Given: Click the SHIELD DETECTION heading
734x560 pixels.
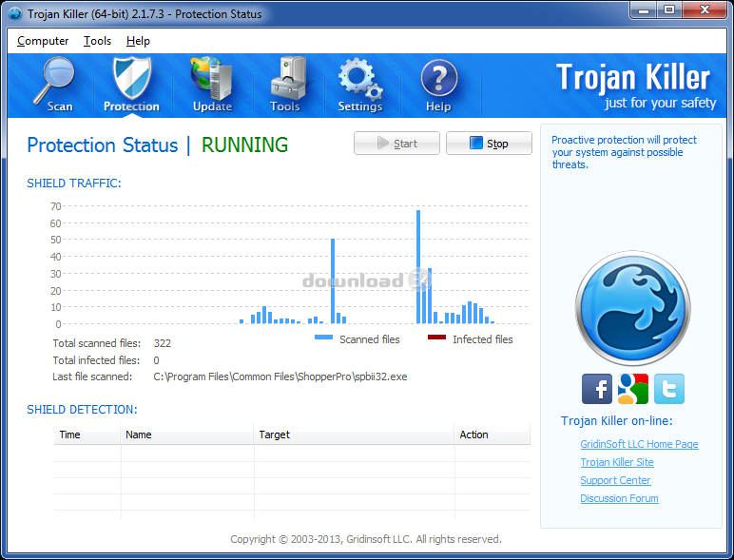Looking at the screenshot, I should point(82,410).
